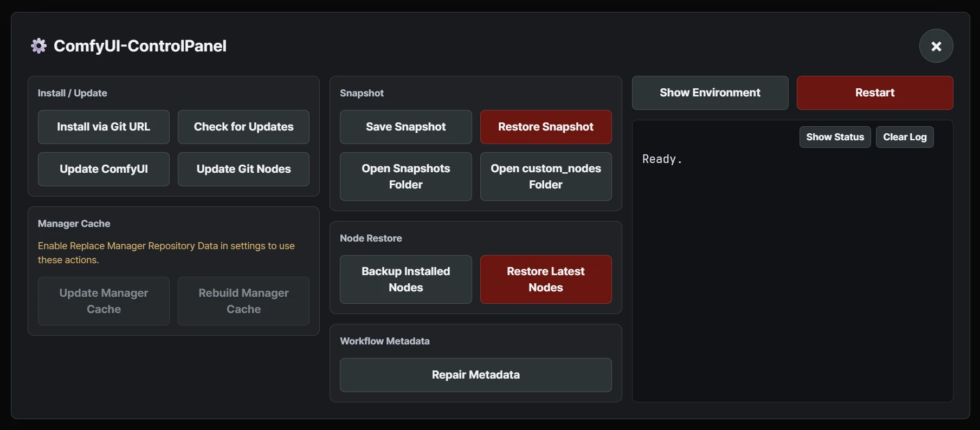Click the ComfyUI-ControlPanel title text
This screenshot has width=980, height=430.
coord(140,46)
